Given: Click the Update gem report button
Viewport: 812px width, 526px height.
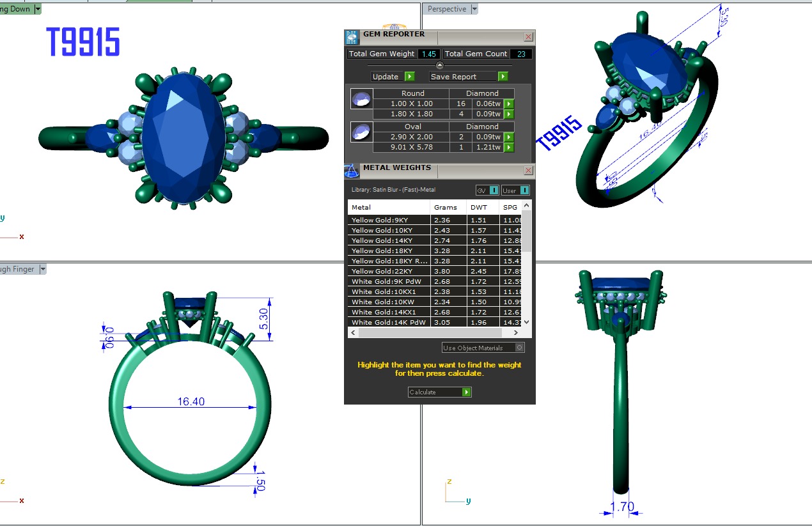Looking at the screenshot, I should (x=393, y=77).
